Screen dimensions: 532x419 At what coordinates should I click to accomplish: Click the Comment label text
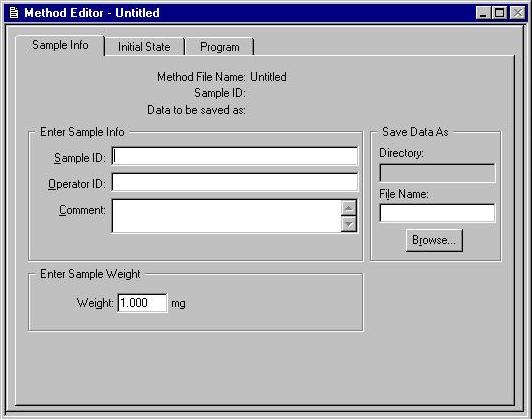(x=82, y=210)
